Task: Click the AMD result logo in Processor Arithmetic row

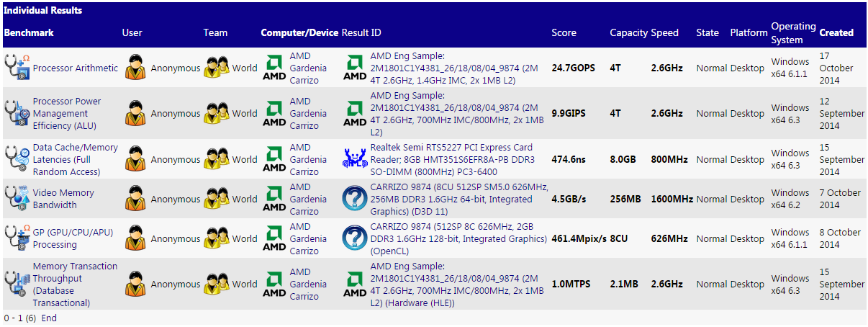Action: point(354,68)
